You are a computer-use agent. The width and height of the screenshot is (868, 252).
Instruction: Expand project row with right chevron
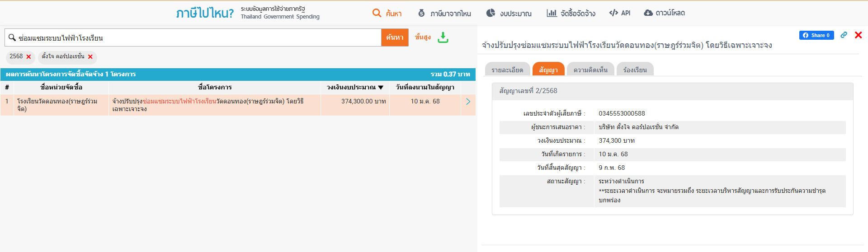click(468, 102)
